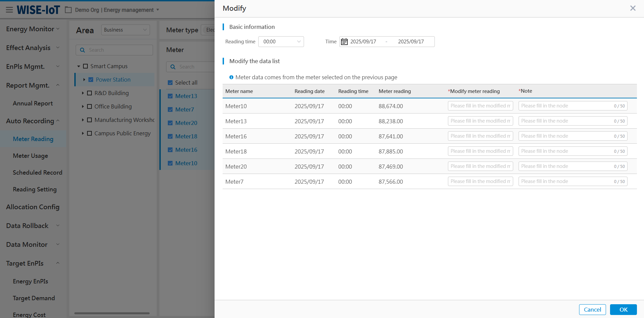This screenshot has width=644, height=318.
Task: Click Meter10 modify meter reading field
Action: pos(480,106)
